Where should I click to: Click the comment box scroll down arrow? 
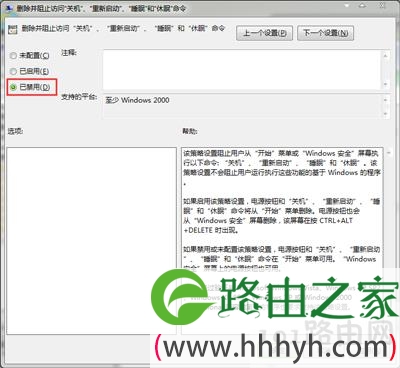coord(386,84)
